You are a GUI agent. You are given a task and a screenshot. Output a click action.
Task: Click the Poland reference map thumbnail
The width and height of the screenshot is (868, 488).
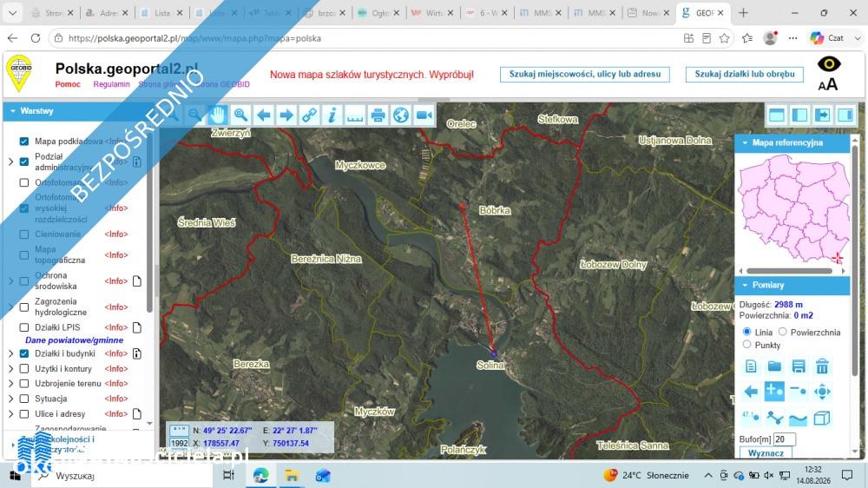(794, 208)
